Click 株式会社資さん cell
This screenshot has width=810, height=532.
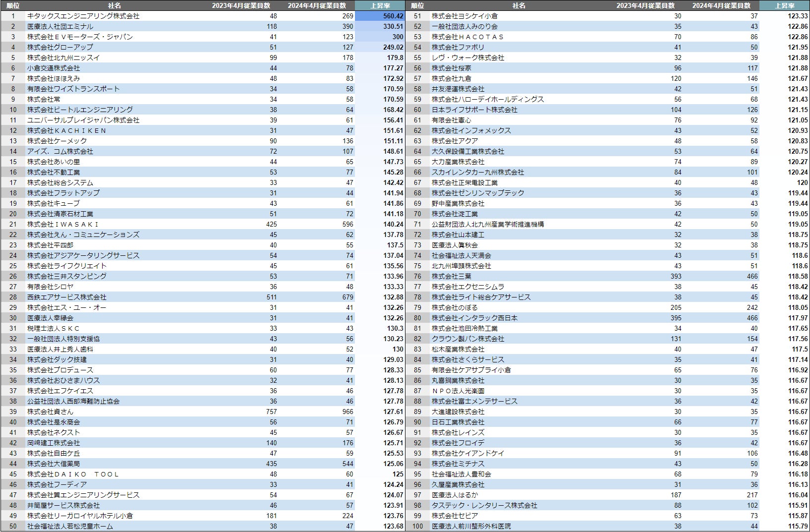(50, 412)
